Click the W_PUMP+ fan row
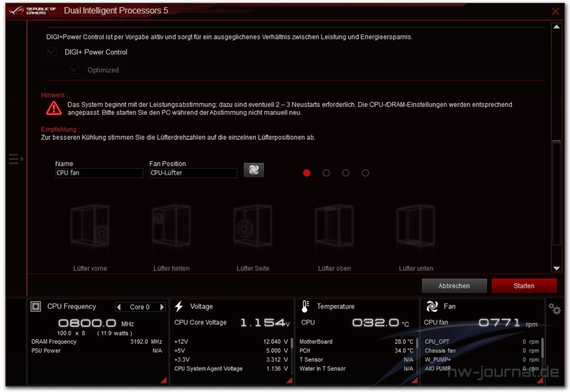The image size is (570, 392). (x=482, y=360)
